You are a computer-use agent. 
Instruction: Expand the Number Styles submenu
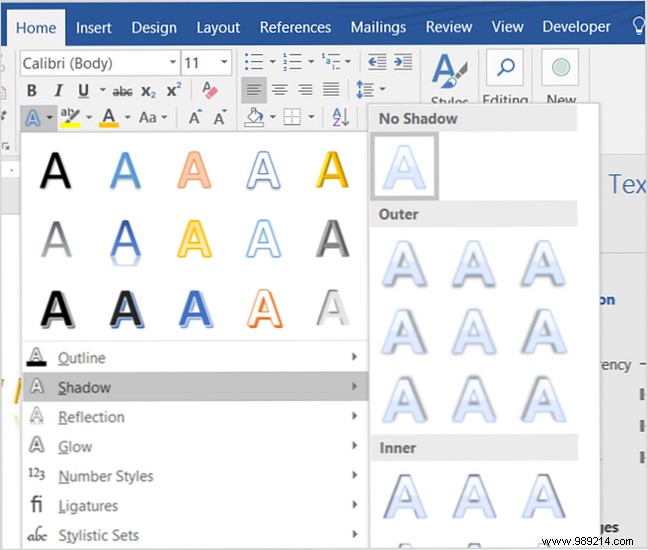tap(195, 476)
